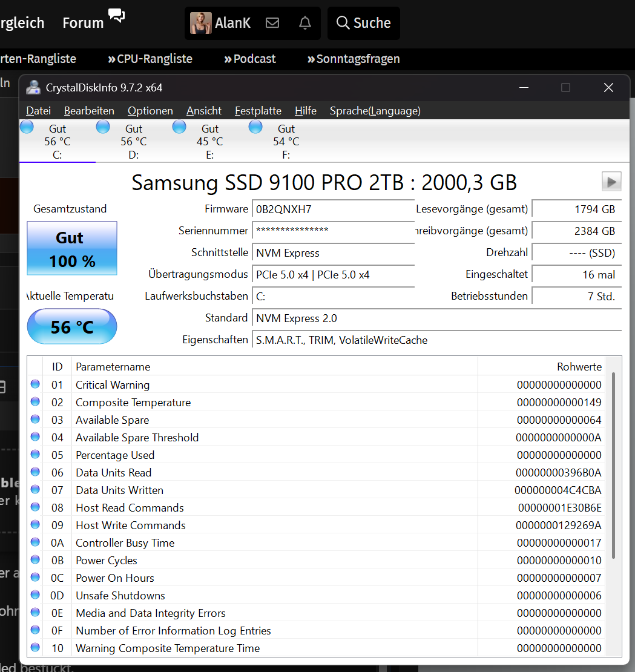Open the Forum link on the website
This screenshot has width=635, height=672.
(x=83, y=23)
